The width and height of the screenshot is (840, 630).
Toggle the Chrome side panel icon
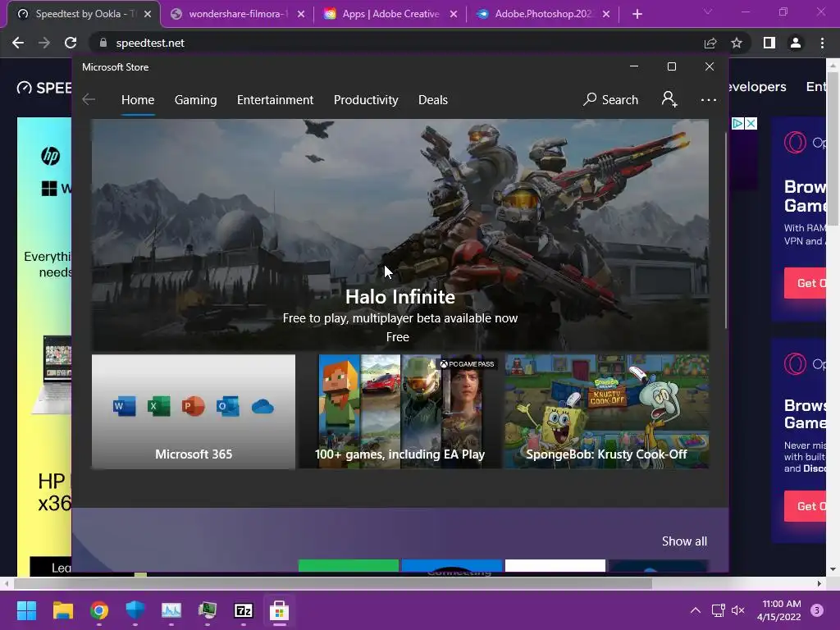click(769, 43)
